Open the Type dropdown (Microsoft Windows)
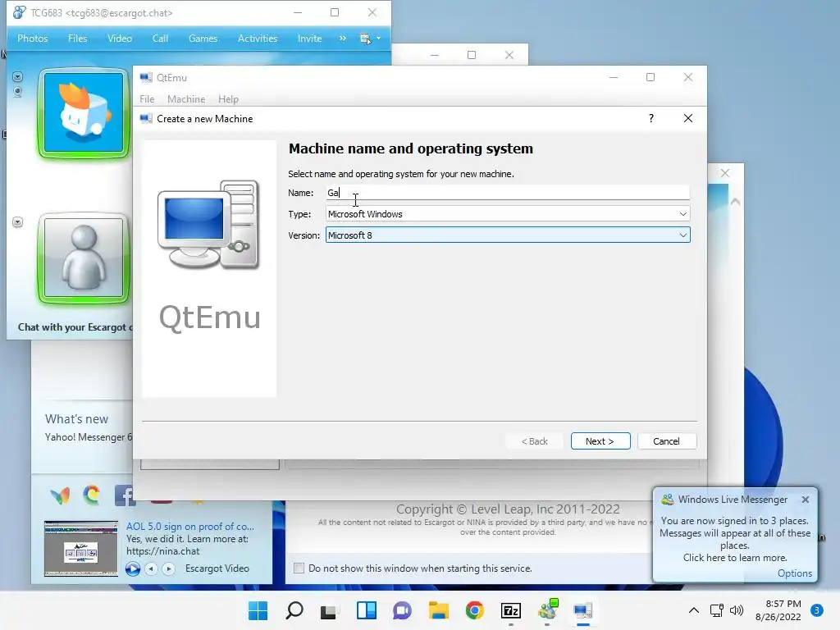 [x=508, y=214]
